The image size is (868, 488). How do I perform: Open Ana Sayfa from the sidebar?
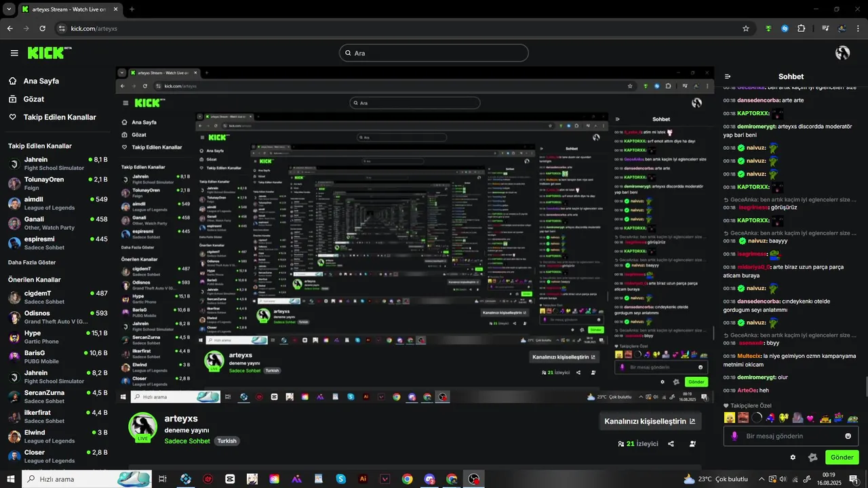click(41, 81)
